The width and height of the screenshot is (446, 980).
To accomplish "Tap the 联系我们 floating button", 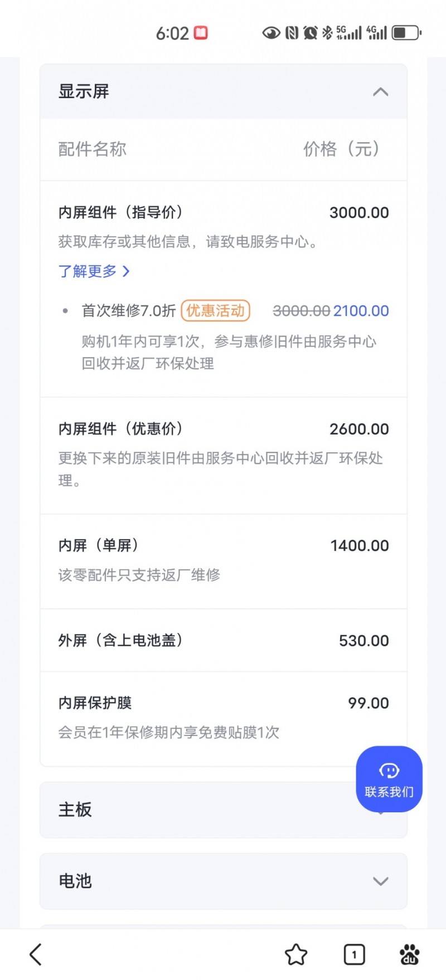I will [389, 779].
